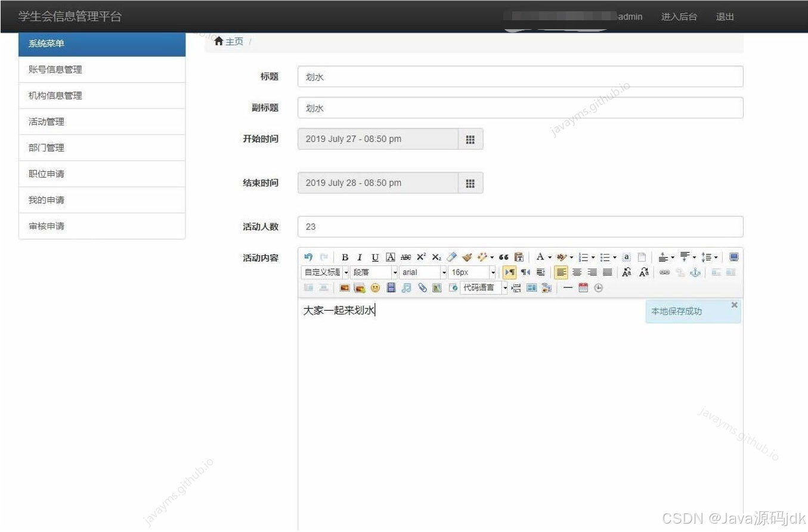The image size is (808, 532).
Task: Open the paragraph format dropdown
Action: click(374, 273)
